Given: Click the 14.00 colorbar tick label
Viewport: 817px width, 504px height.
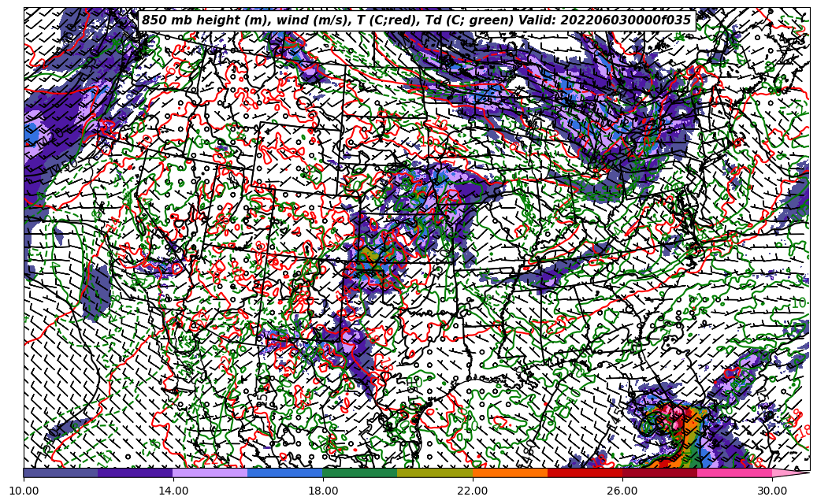Looking at the screenshot, I should (173, 491).
